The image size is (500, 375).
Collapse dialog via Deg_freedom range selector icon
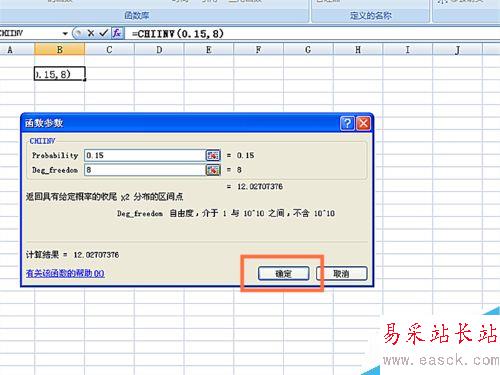coord(213,170)
